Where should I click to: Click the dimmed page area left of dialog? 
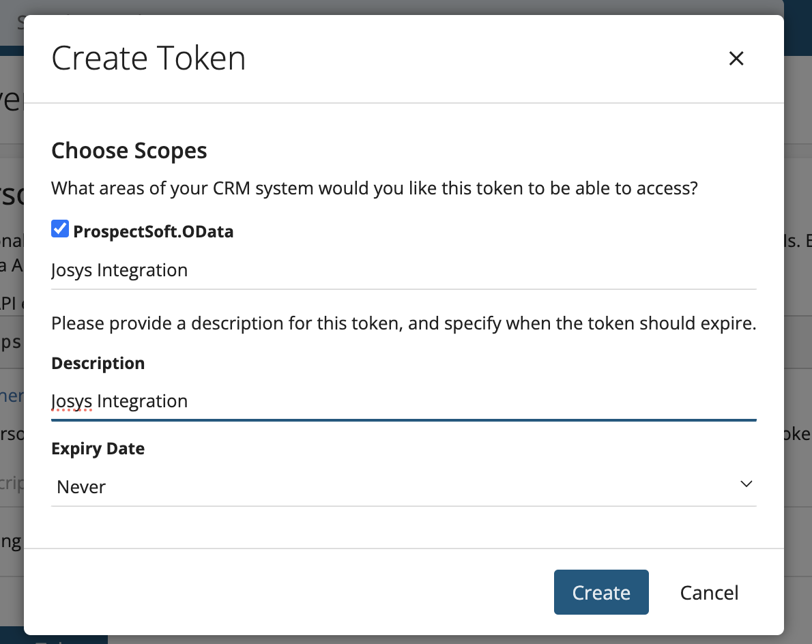coord(11,341)
